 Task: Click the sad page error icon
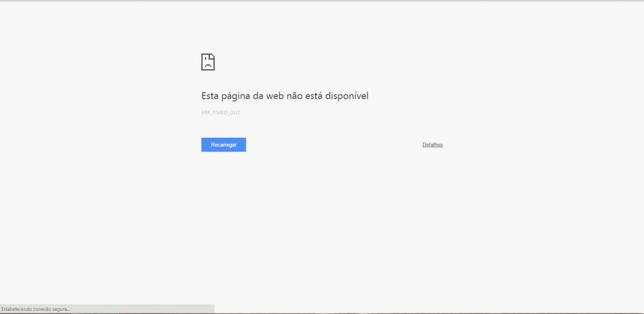(x=208, y=62)
